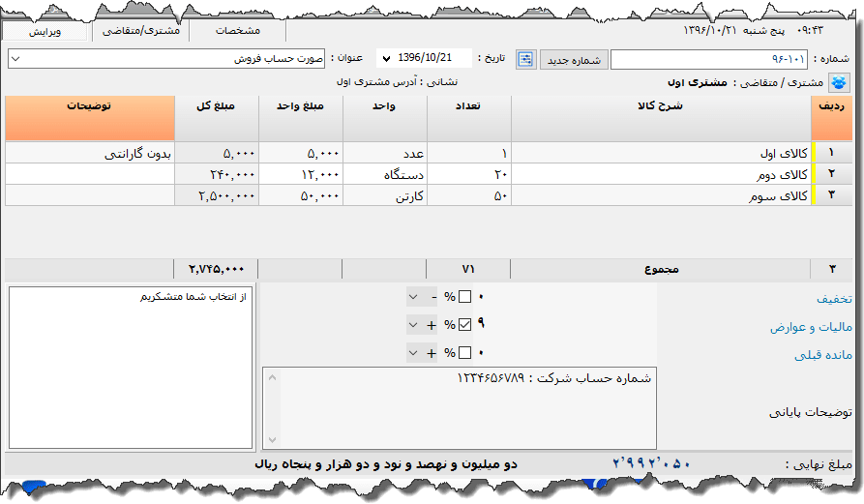The width and height of the screenshot is (864, 504).
Task: Open the customer selection icon
Action: point(839,82)
